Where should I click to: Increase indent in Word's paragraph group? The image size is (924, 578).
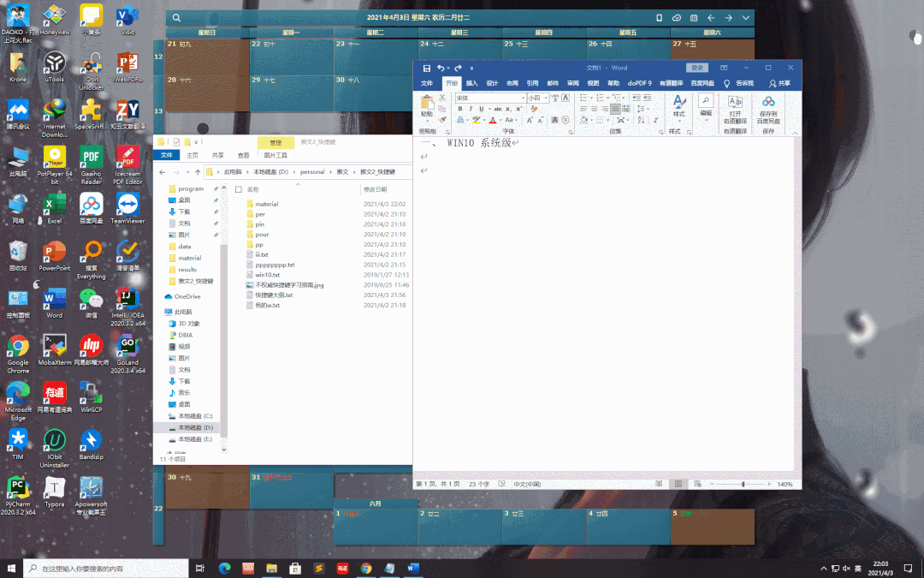[647, 98]
